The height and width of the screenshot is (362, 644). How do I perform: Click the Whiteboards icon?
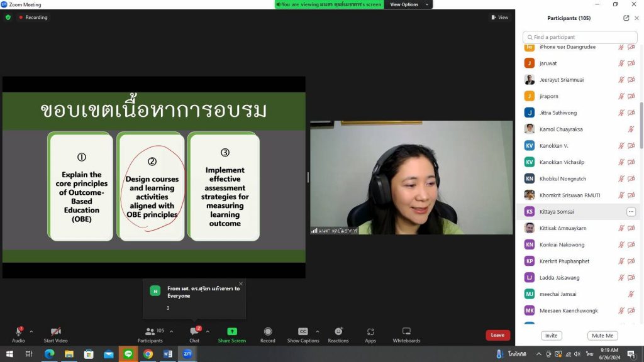406,332
